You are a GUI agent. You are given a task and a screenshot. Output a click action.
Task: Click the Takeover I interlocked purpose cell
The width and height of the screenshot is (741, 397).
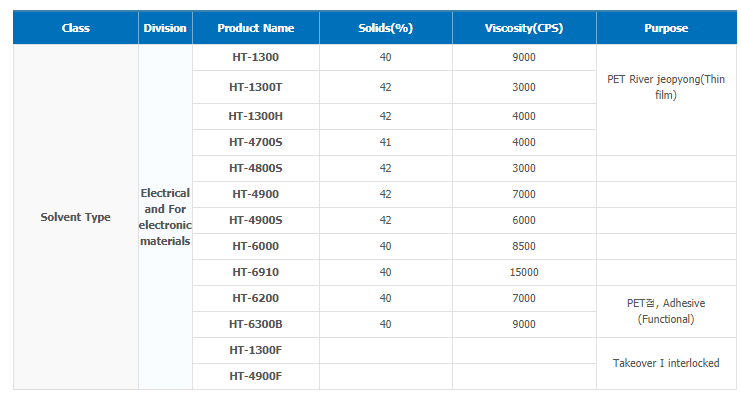(x=666, y=363)
